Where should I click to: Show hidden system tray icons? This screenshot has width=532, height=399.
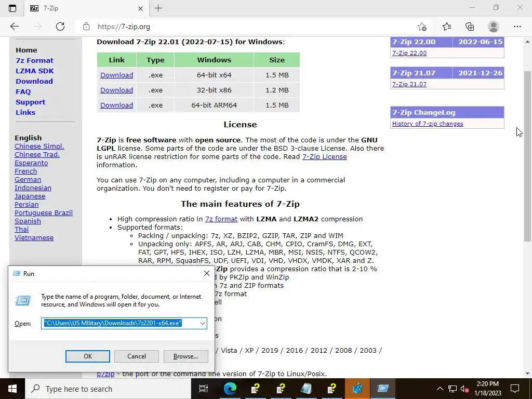440,389
